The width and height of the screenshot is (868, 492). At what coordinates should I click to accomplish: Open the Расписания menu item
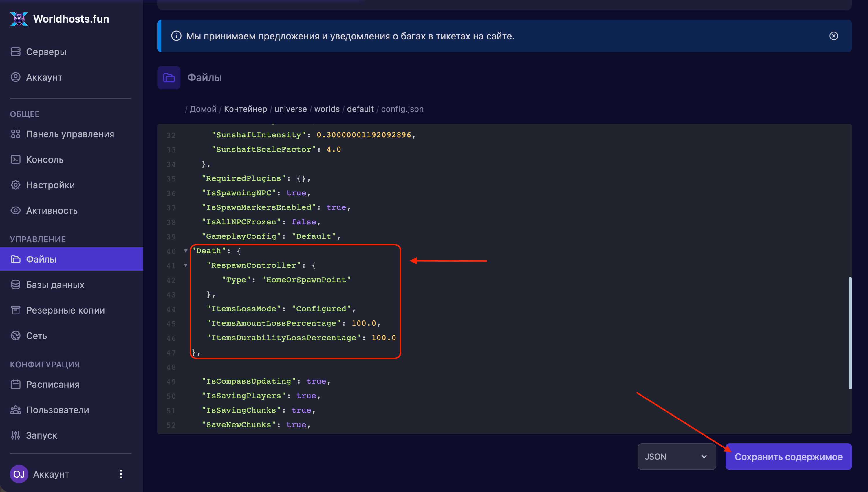[x=53, y=385]
